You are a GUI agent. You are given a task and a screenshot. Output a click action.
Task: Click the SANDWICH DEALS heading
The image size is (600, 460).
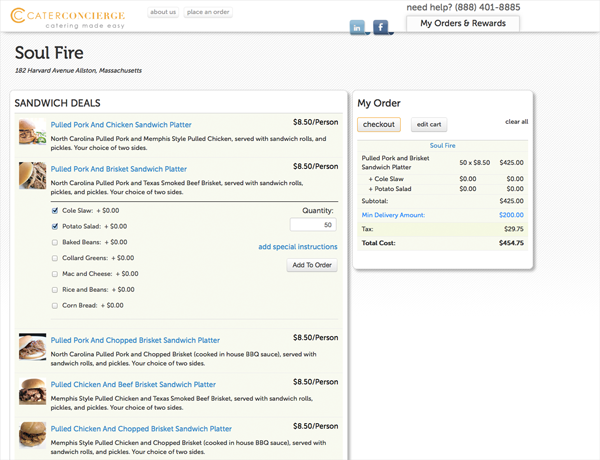click(57, 103)
